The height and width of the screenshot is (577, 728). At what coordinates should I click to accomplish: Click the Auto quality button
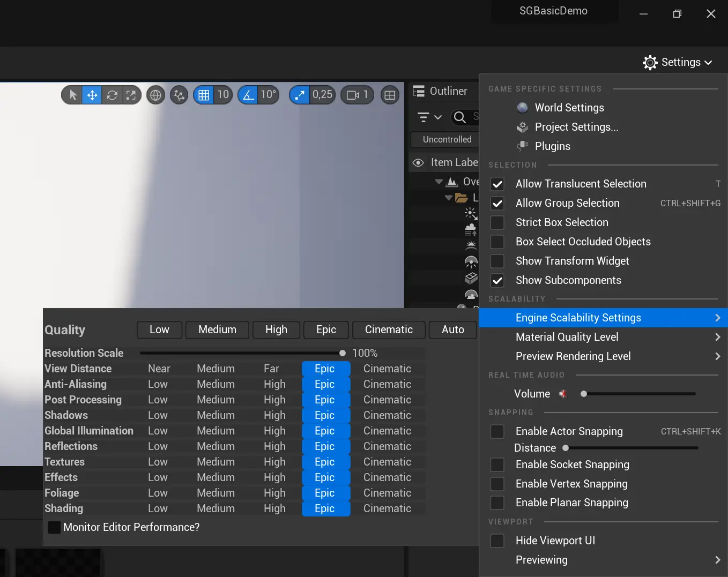point(452,329)
